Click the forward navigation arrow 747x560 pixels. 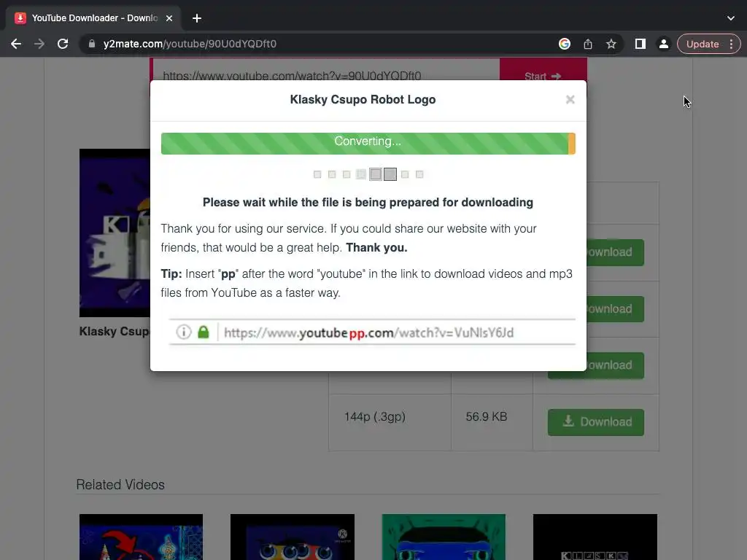point(39,44)
